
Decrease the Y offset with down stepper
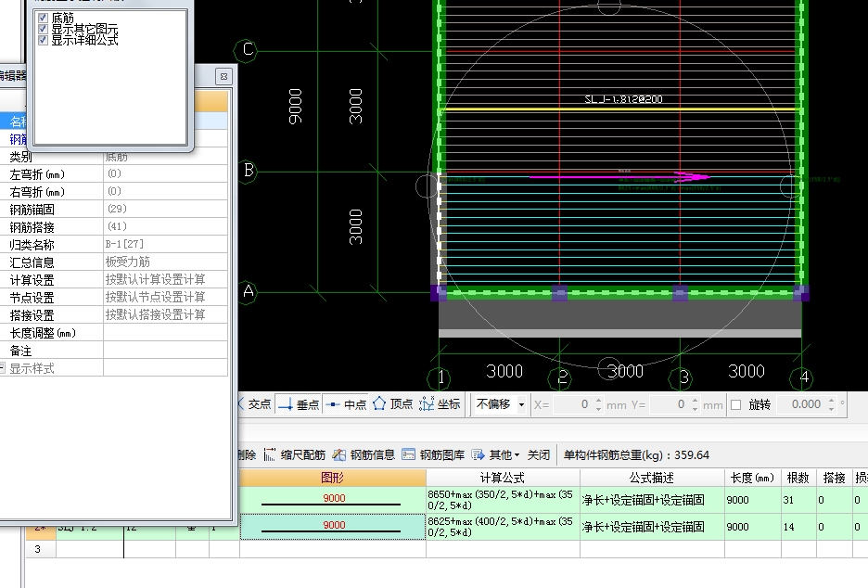click(695, 409)
